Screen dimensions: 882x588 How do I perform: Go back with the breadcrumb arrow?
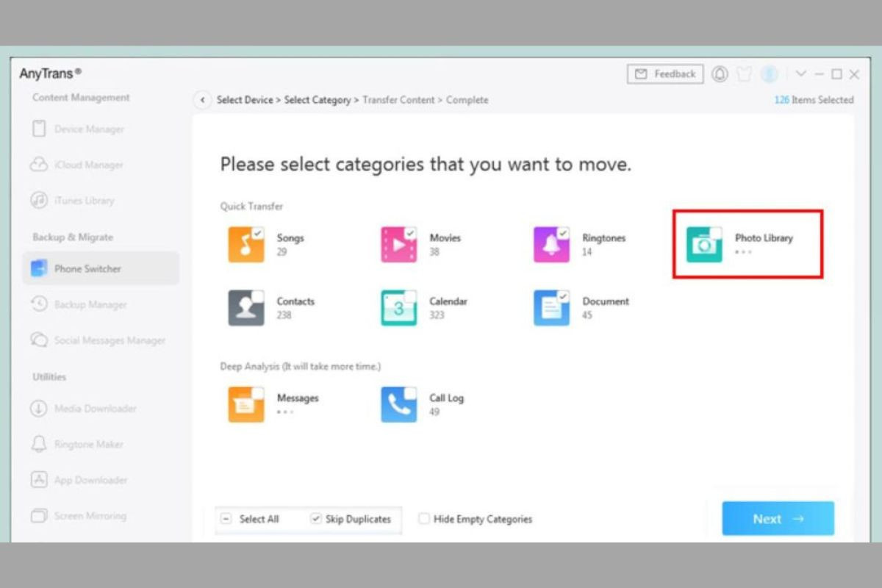click(203, 100)
